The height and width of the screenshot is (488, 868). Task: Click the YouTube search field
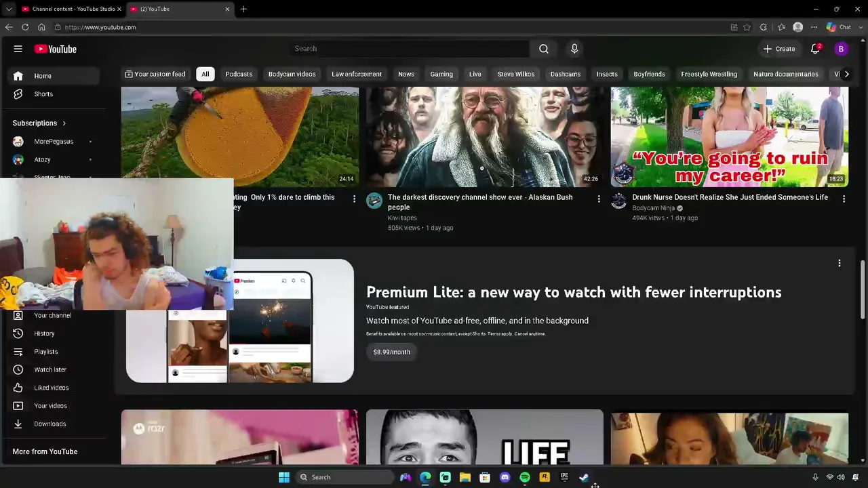coord(409,49)
